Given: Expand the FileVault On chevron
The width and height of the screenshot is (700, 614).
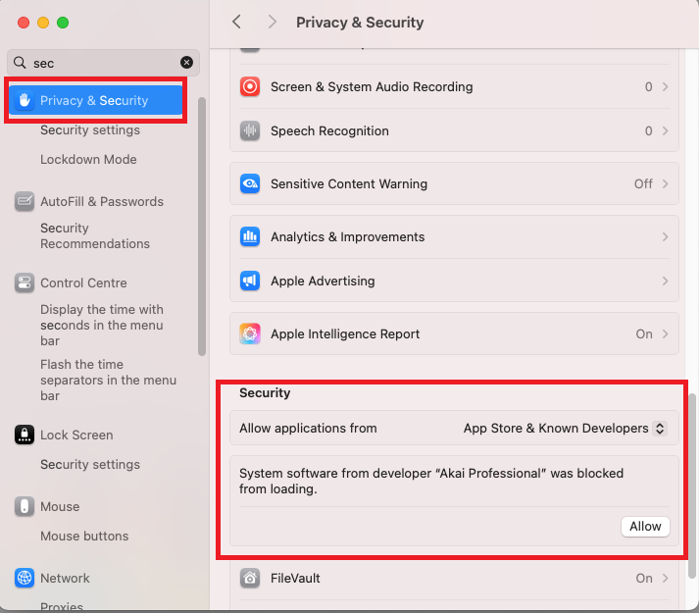Looking at the screenshot, I should pyautogui.click(x=665, y=579).
